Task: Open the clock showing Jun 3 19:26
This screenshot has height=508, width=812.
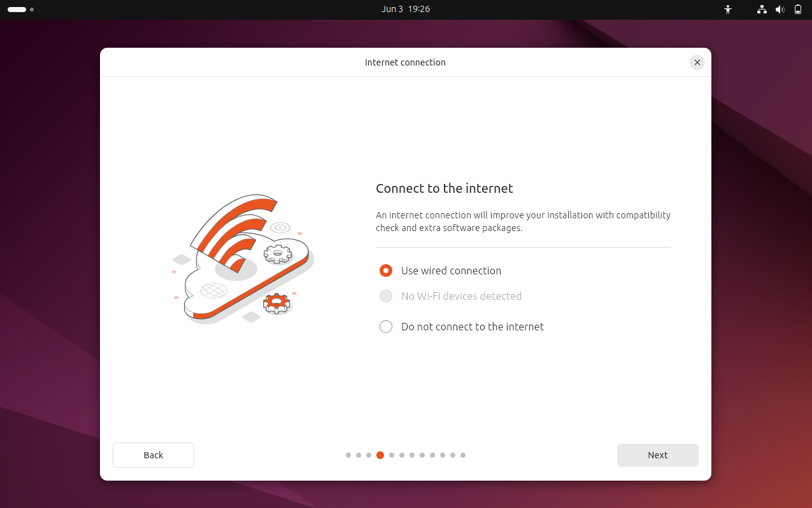Action: click(x=406, y=10)
